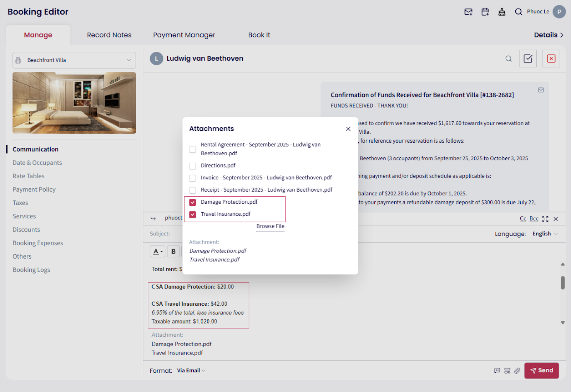
Task: Open the Booking Expenses section
Action: point(38,243)
